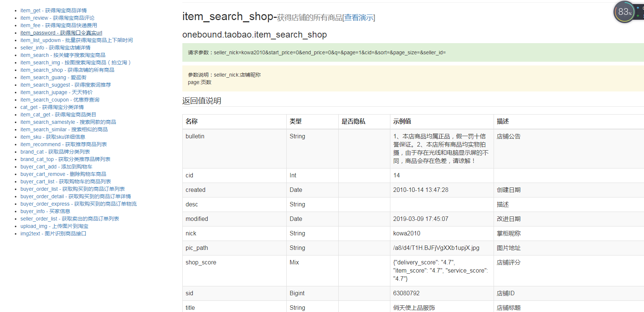
Task: Open the item_search_img API link
Action: 76,62
